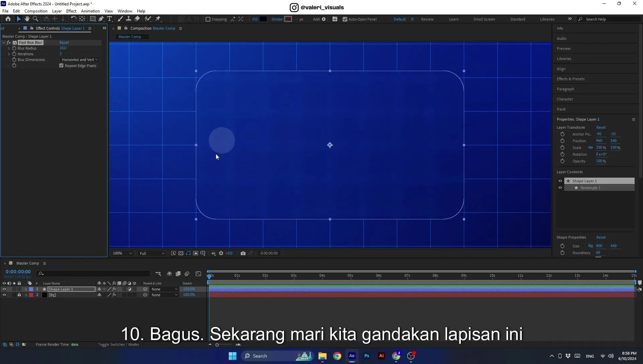Screen dimensions: 643x364
Task: Select the Eraser tool
Action: tap(137, 19)
